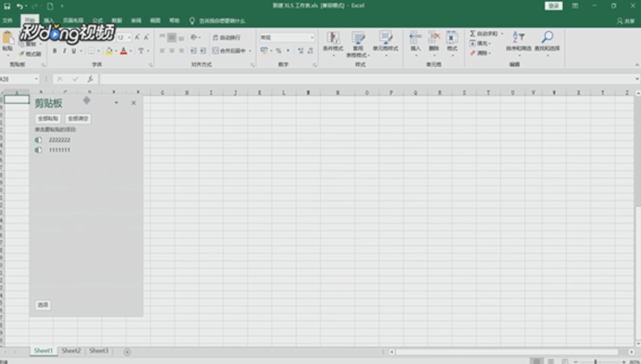Click the Format Painter brush icon
Viewport: 641px width, 364px height.
pyautogui.click(x=22, y=54)
